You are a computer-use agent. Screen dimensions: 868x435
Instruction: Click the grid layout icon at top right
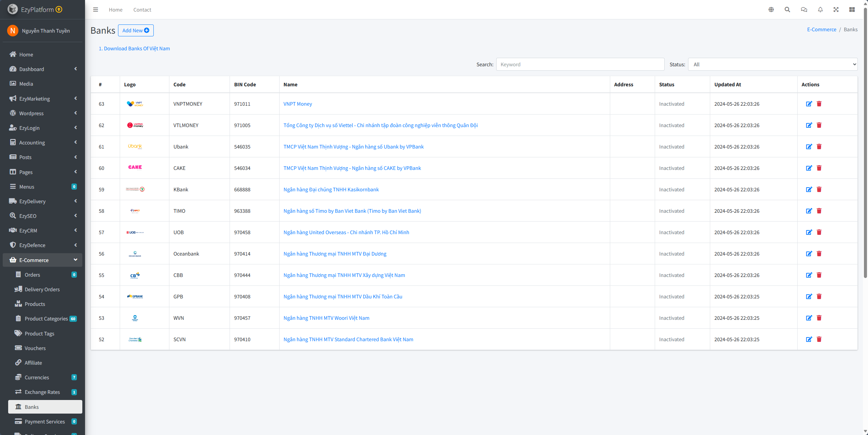pos(852,10)
